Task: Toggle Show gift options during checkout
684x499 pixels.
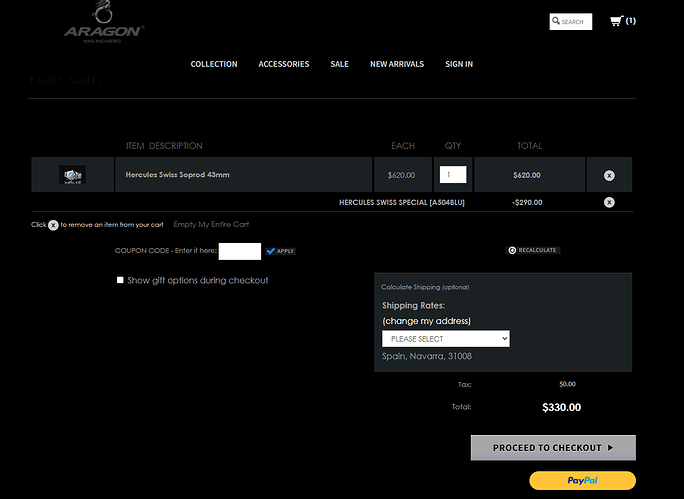Action: 120,280
